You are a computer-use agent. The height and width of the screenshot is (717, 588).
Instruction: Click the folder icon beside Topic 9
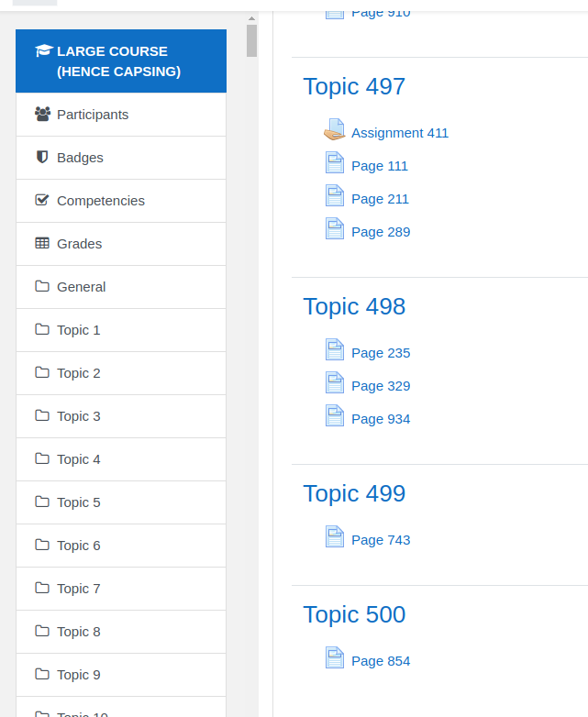coord(42,674)
